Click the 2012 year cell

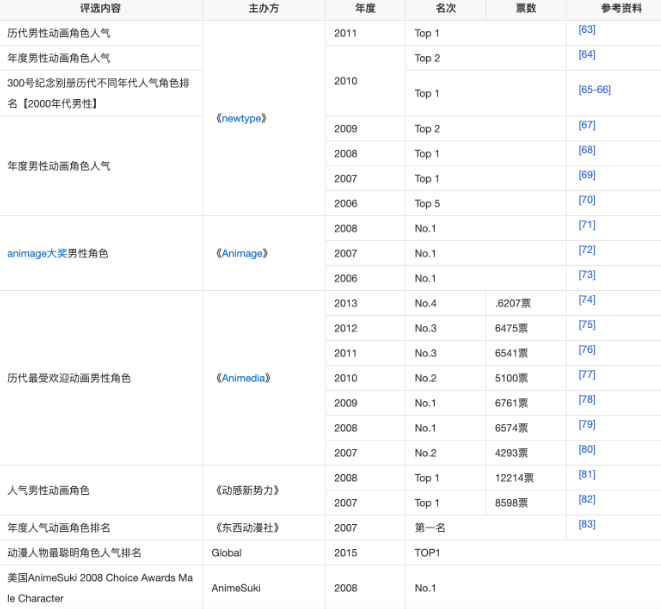pyautogui.click(x=365, y=328)
